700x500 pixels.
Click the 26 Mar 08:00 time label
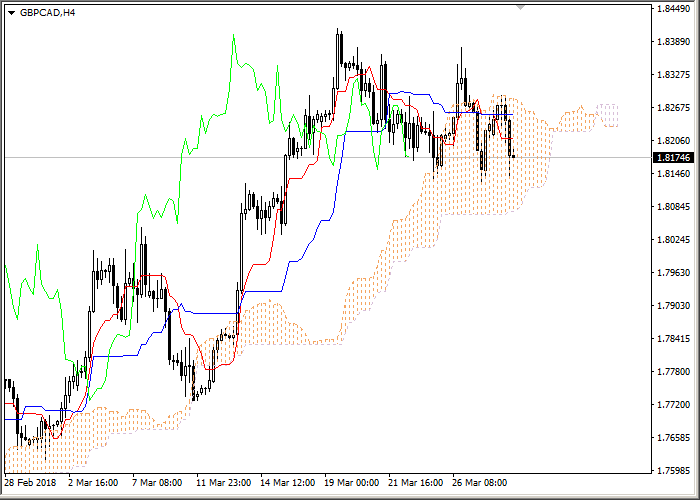pos(480,483)
